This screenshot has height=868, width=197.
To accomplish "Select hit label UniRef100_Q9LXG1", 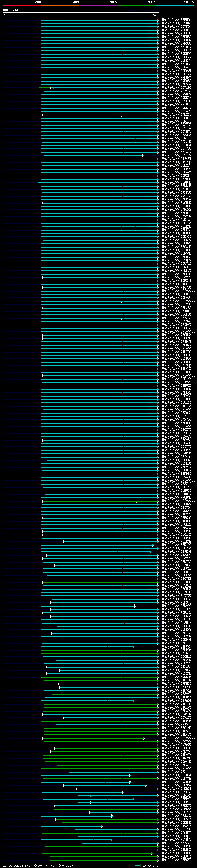I will click(176, 115).
